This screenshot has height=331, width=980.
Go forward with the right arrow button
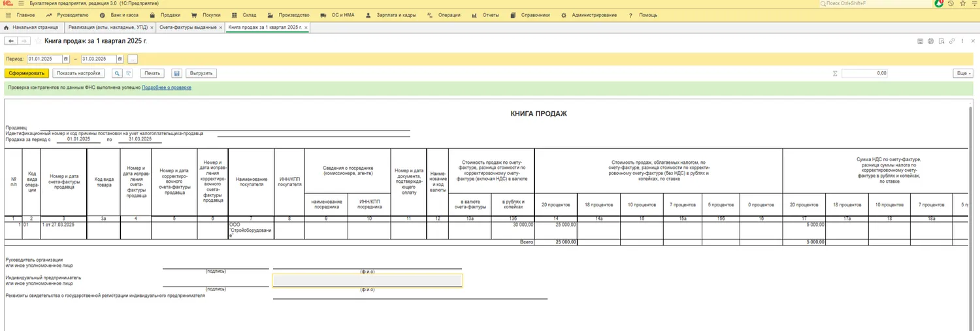click(x=24, y=41)
